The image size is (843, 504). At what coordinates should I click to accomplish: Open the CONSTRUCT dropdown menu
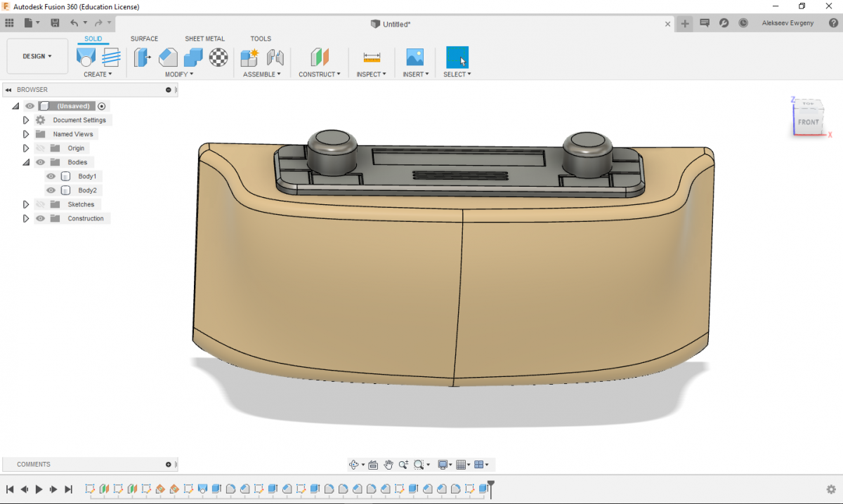coord(319,74)
